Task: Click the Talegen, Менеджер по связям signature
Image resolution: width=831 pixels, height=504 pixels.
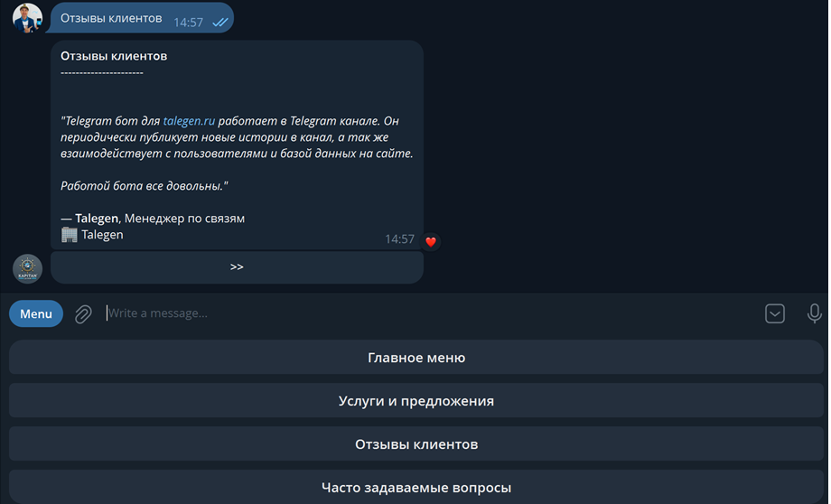Action: [x=153, y=219]
